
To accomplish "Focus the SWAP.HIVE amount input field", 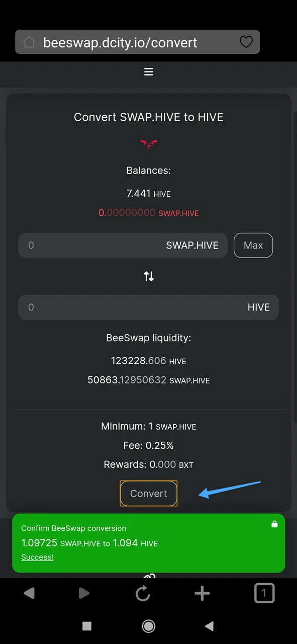I will pyautogui.click(x=123, y=246).
